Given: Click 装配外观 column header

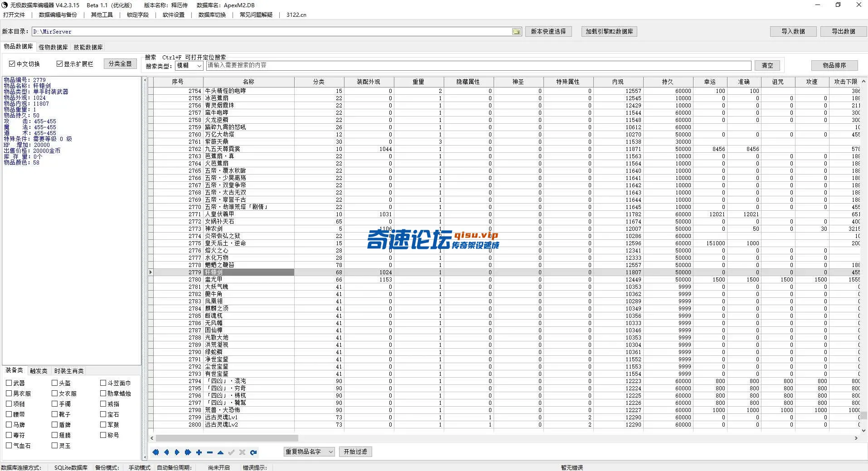Looking at the screenshot, I should pyautogui.click(x=369, y=82).
